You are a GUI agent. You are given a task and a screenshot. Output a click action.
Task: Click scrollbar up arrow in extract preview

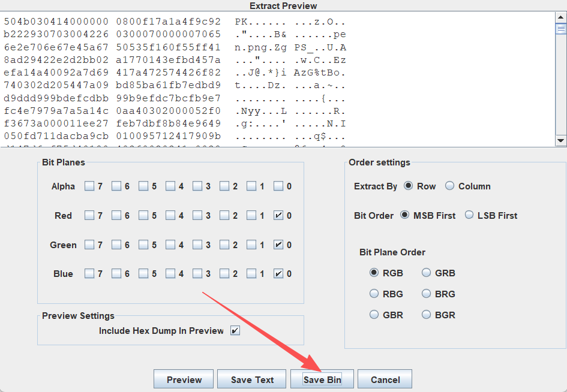[561, 17]
